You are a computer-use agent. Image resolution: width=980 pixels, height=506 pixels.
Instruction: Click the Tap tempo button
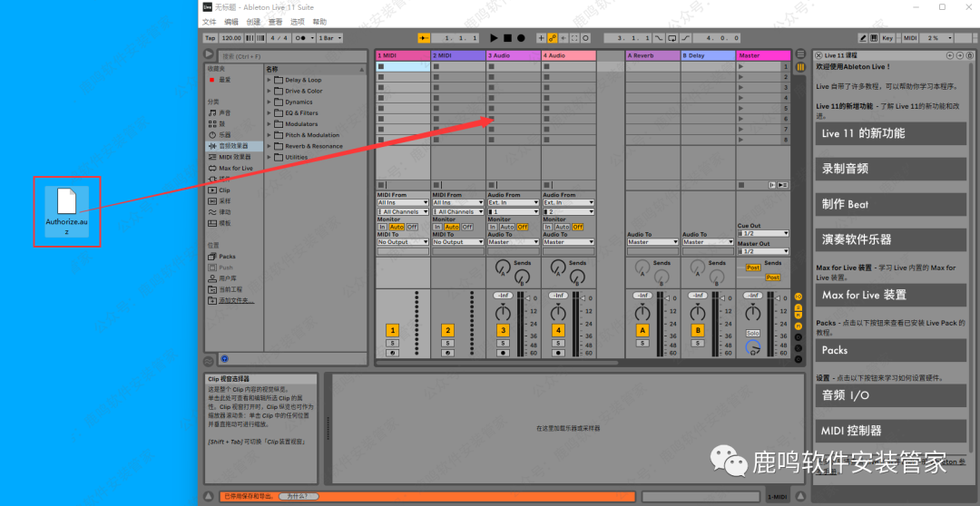[210, 38]
